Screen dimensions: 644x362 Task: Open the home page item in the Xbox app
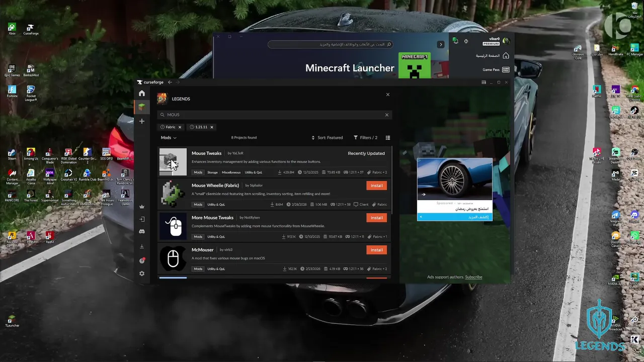tap(493, 56)
